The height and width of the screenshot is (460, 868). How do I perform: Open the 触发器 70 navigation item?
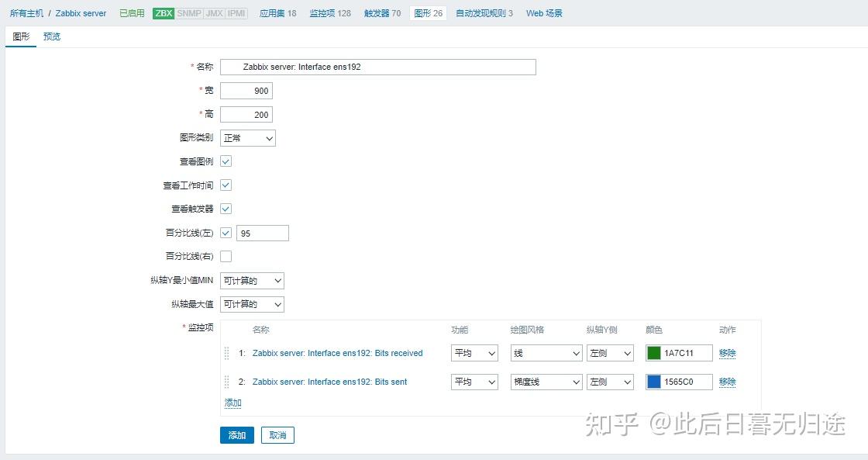(381, 13)
